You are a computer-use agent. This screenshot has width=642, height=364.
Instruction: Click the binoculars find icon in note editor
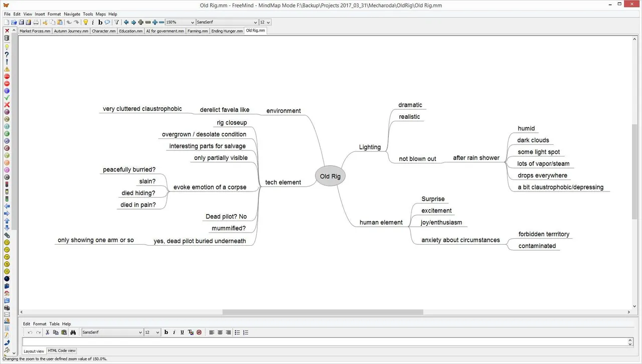(73, 332)
